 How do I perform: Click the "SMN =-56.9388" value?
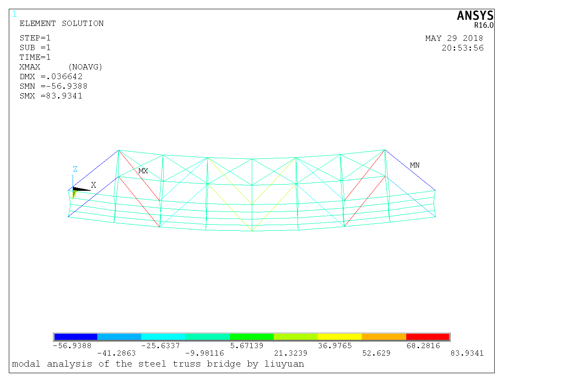(x=54, y=86)
